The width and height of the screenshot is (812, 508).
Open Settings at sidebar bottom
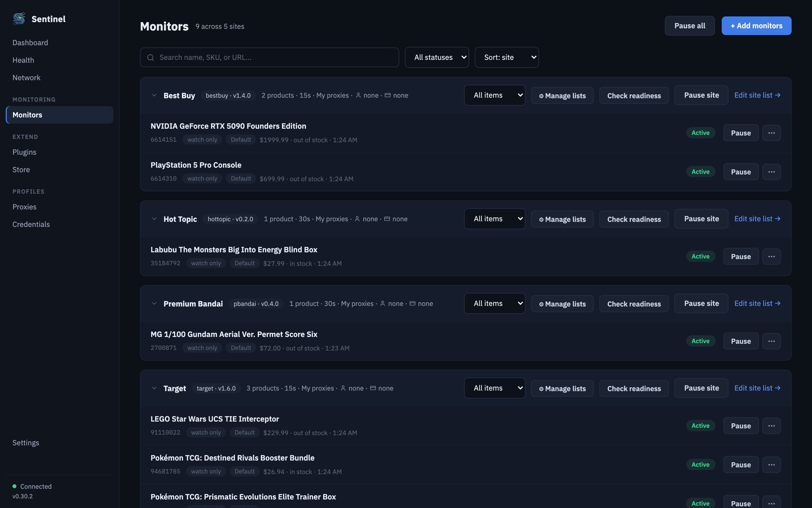pos(26,443)
